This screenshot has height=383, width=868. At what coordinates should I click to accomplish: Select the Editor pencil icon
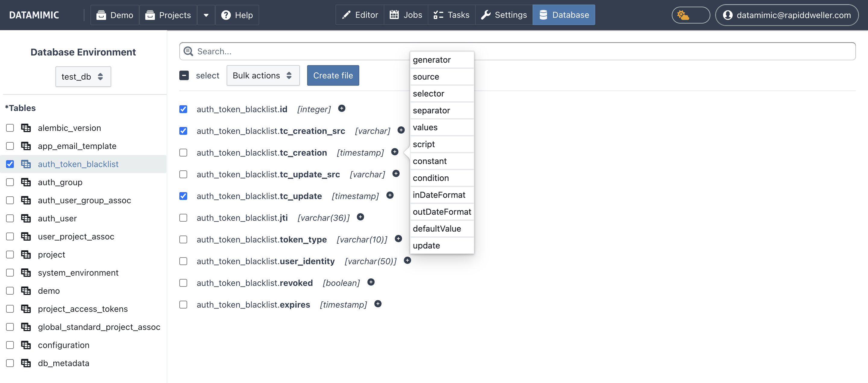click(x=346, y=14)
